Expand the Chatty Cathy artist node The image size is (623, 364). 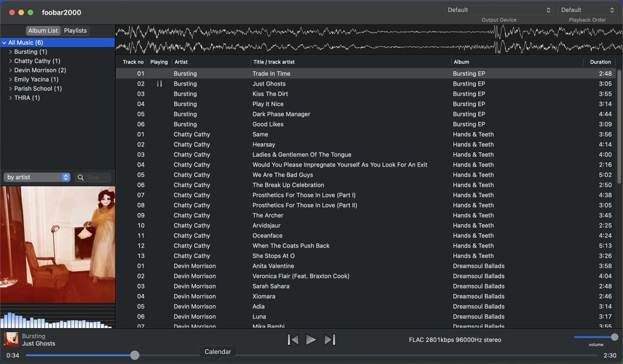pyautogui.click(x=10, y=61)
